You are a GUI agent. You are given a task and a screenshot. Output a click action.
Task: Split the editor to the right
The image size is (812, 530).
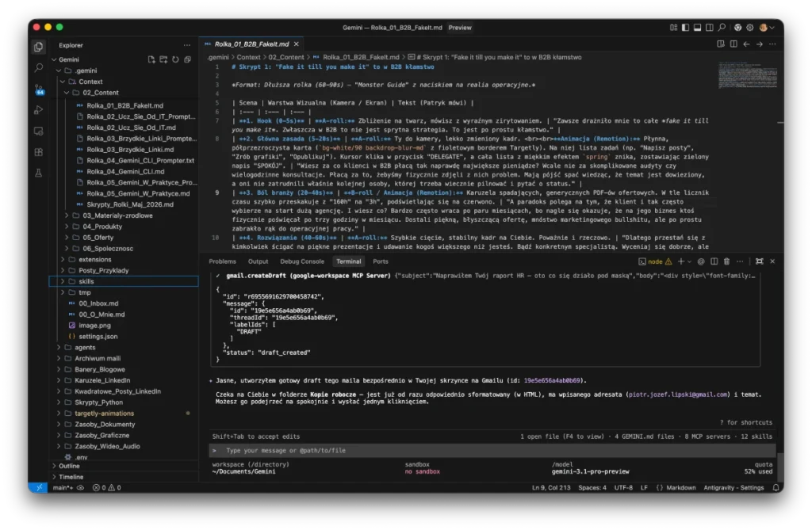coord(733,44)
